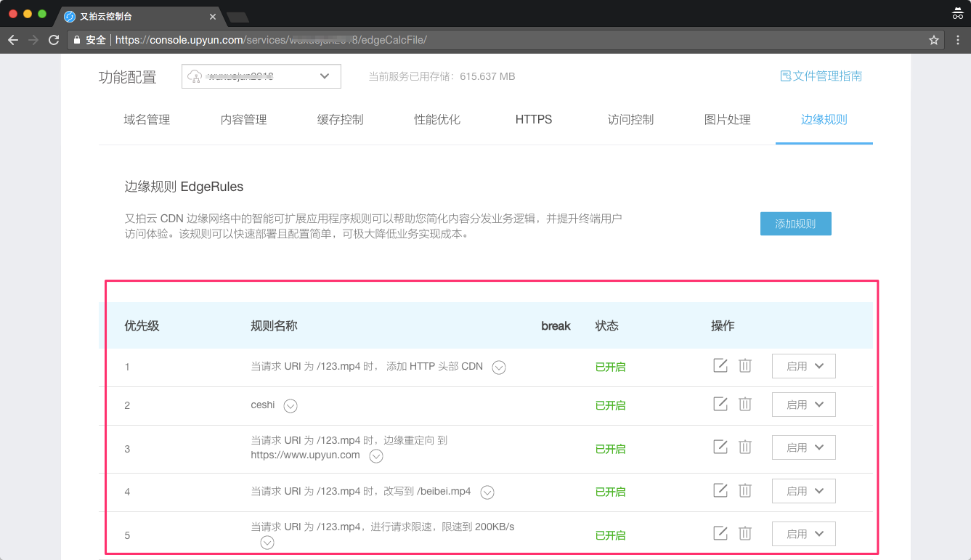Screen dimensions: 971x560
Task: Select the edit pencil icon for rule 4
Action: click(x=720, y=490)
